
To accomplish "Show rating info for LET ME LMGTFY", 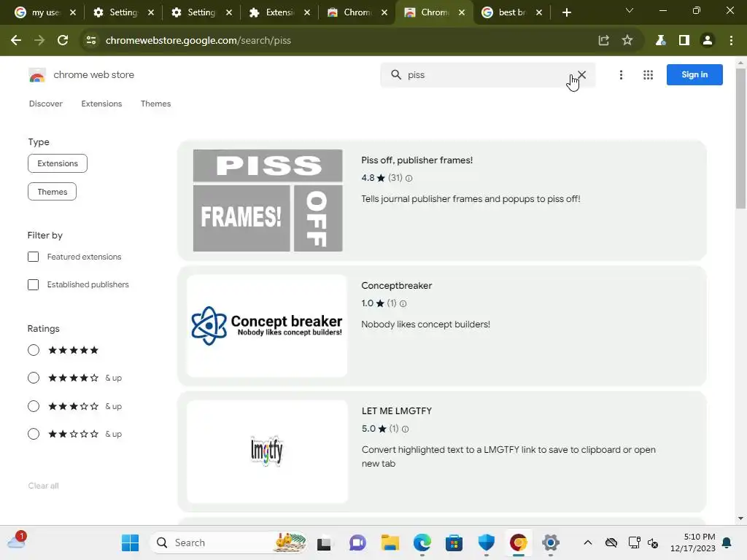I will click(x=406, y=429).
